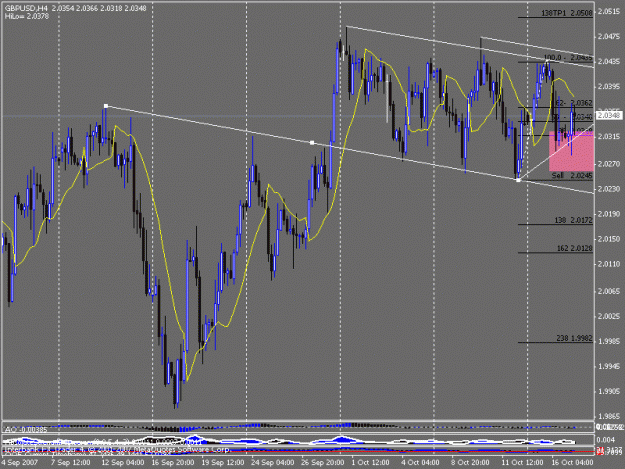Click the 7 Sep 12:00 time label
The height and width of the screenshot is (469, 625).
[x=70, y=463]
